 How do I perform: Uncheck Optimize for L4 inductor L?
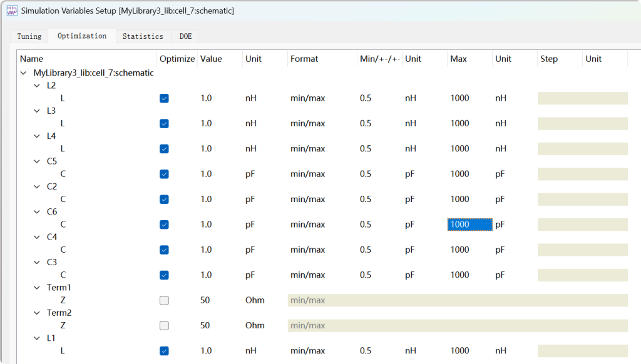[x=164, y=149]
